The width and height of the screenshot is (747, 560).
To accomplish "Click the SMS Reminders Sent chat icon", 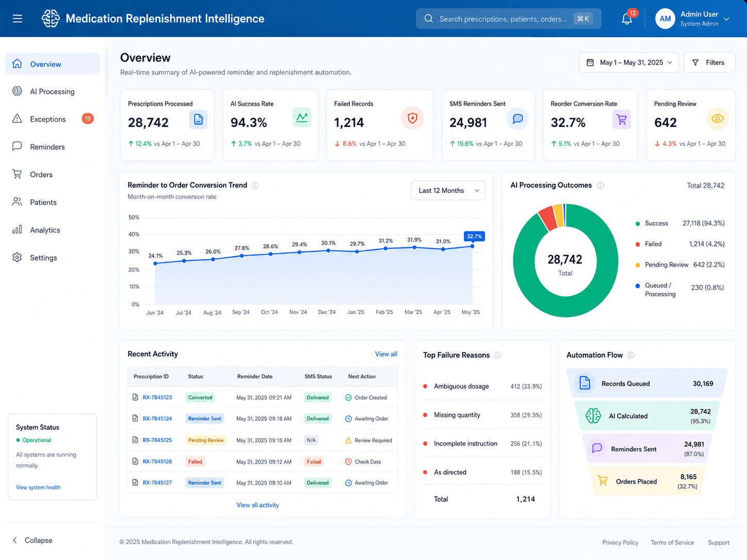I will (x=517, y=119).
